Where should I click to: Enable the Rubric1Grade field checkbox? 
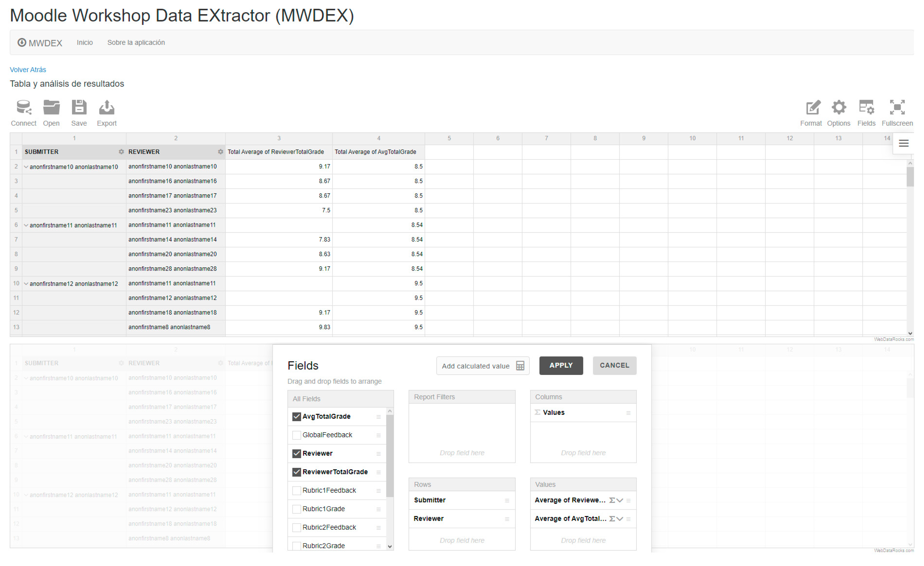pos(297,509)
